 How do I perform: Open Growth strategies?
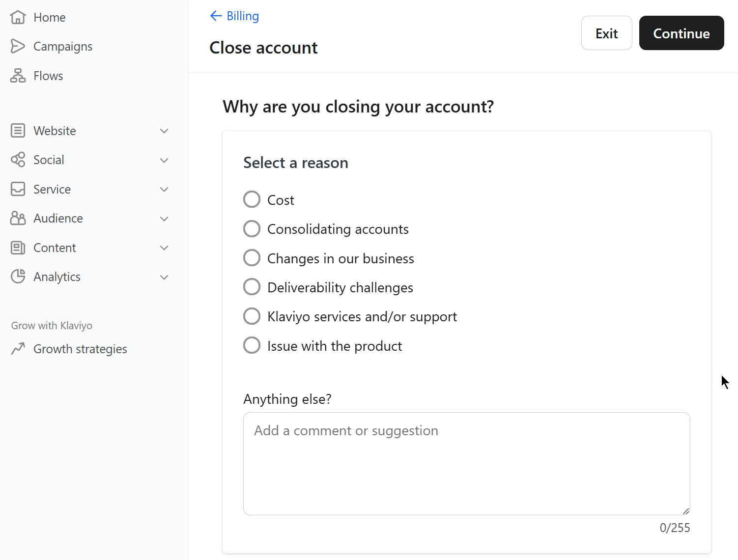pos(80,349)
